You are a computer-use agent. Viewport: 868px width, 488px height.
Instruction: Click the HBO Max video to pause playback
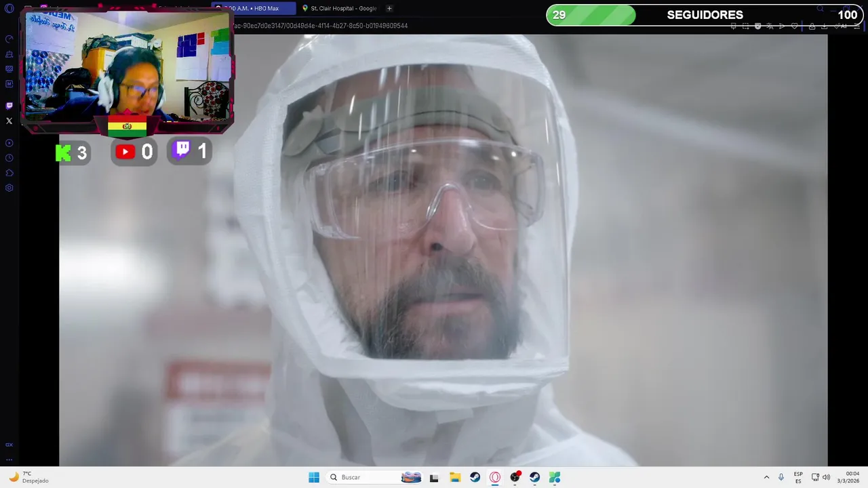click(443, 250)
